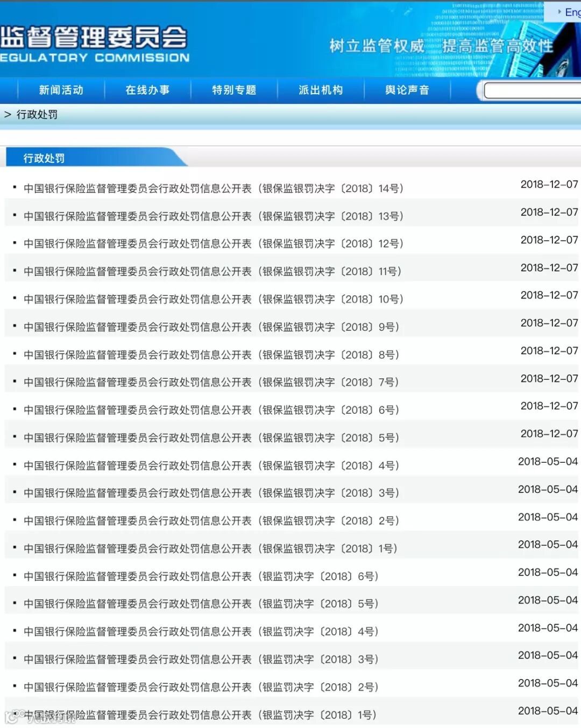Click date 2018-05-04 beside 银监罚决字 1号
Viewport: 581px width, 728px height.
click(x=548, y=711)
